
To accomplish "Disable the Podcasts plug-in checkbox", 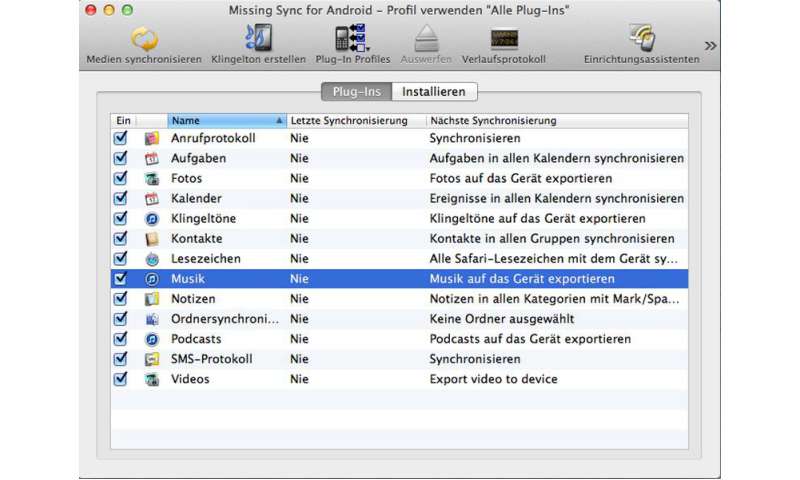I will 120,339.
